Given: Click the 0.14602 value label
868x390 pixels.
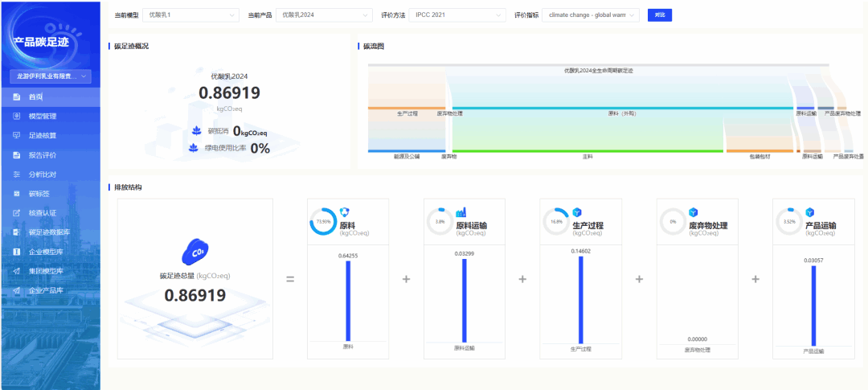Looking at the screenshot, I should pos(581,251).
